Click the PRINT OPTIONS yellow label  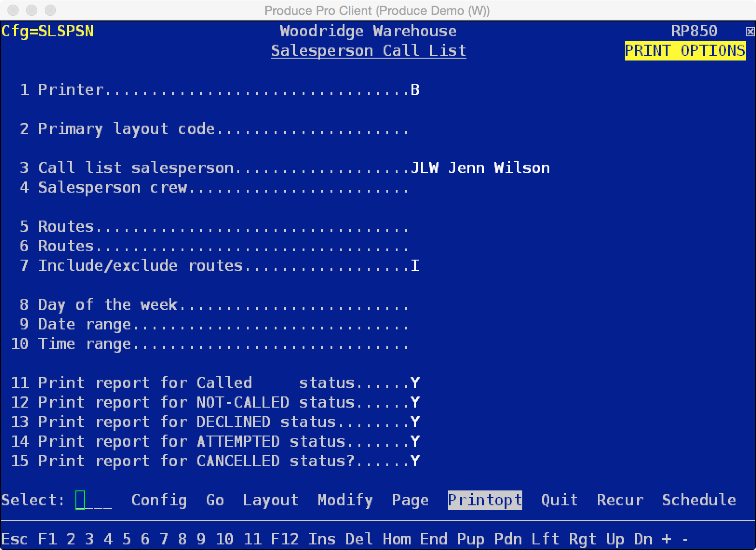(x=685, y=50)
